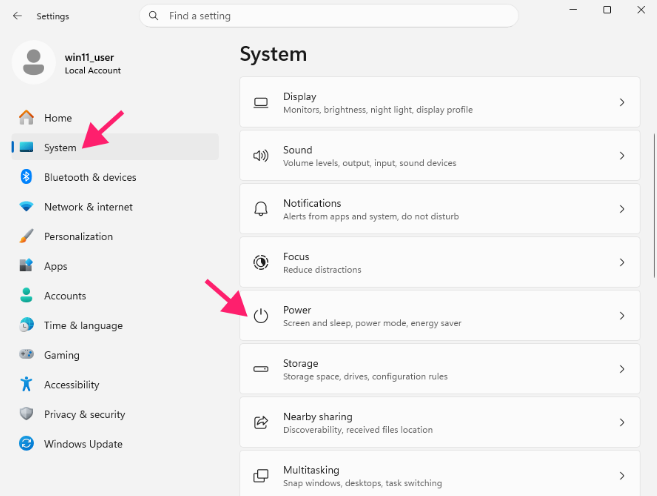657x496 pixels.
Task: Click the Storage drive icon
Action: click(x=261, y=369)
